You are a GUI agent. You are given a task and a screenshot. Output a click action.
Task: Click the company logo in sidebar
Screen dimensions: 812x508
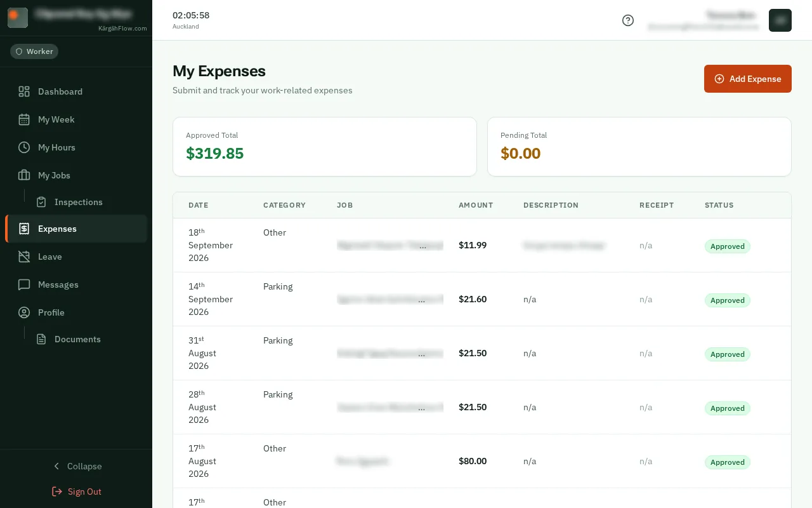(x=18, y=18)
